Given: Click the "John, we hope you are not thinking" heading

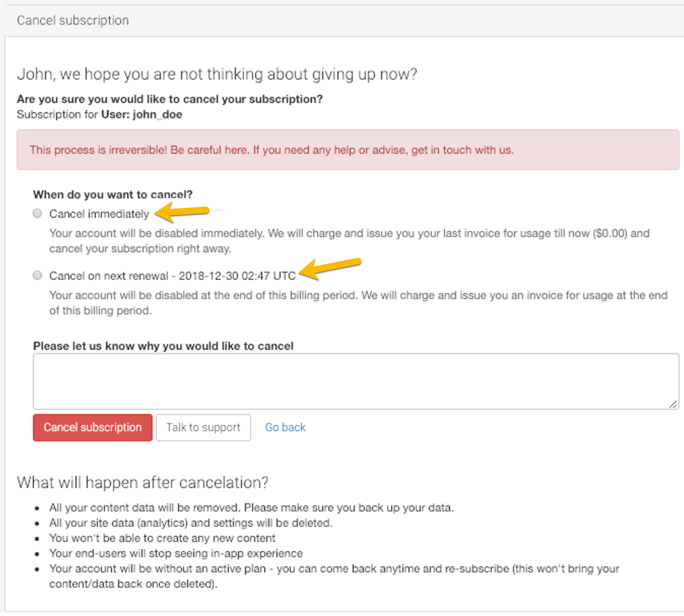Looking at the screenshot, I should coord(217,74).
